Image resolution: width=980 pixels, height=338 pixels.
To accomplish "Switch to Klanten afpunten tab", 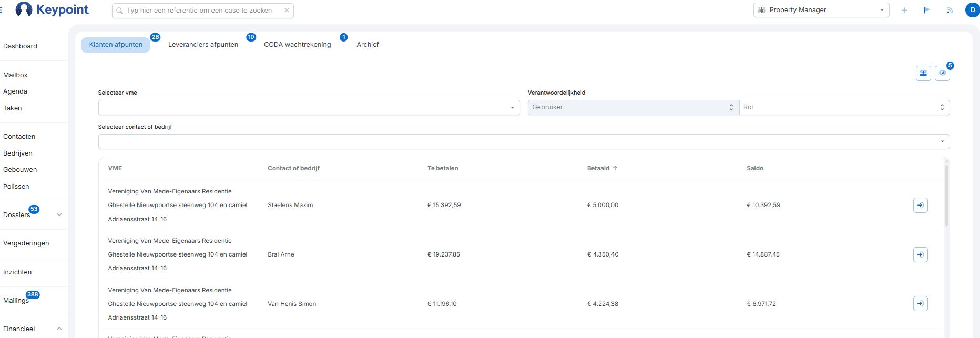I will coord(116,45).
